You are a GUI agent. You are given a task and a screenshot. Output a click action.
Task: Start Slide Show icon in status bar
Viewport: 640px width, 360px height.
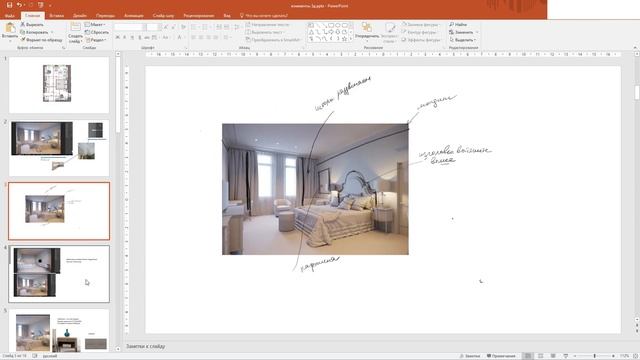tap(566, 356)
